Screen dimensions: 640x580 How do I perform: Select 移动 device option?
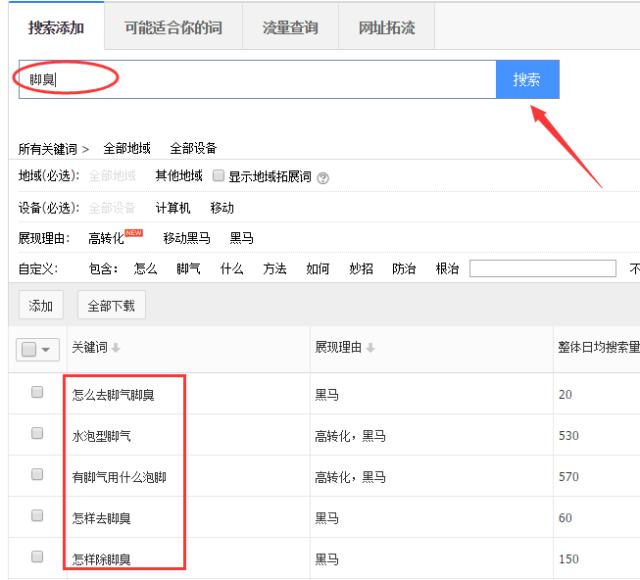[222, 208]
